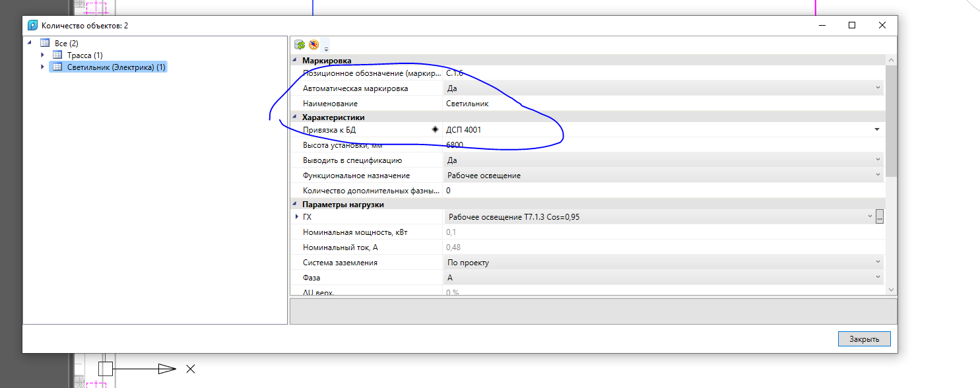
Task: Click the Выводить в спецификацию label
Action: coord(352,160)
